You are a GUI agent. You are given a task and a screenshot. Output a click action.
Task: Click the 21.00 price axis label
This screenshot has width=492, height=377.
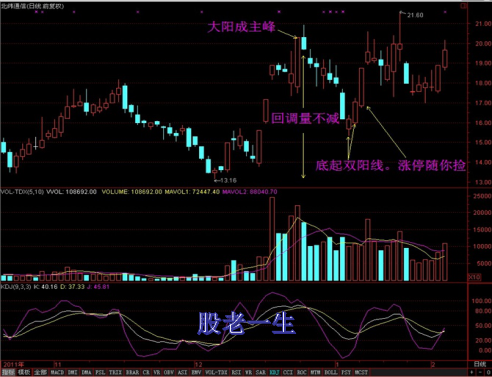483,24
